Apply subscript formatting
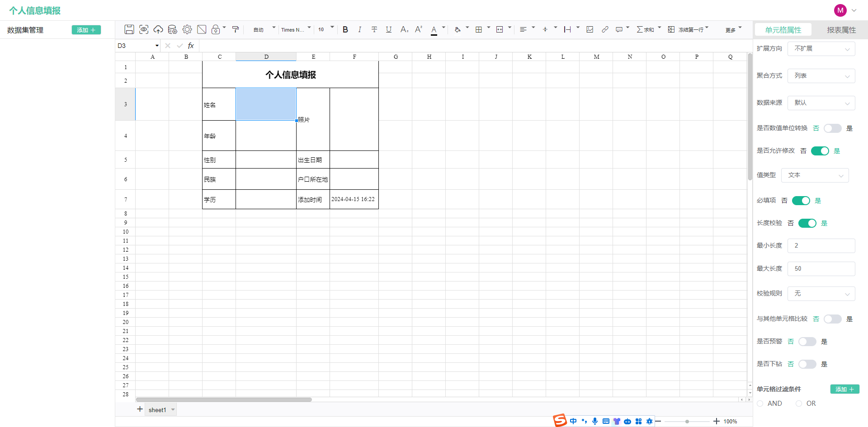 (404, 29)
